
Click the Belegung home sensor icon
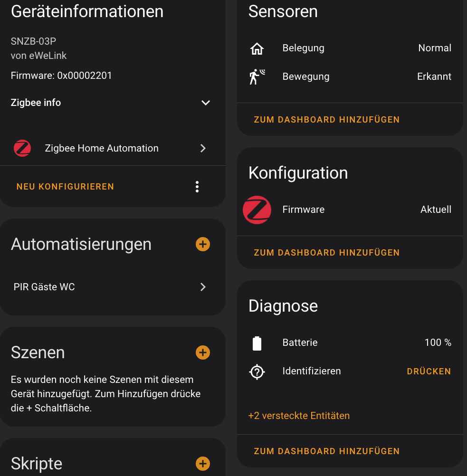coord(257,48)
